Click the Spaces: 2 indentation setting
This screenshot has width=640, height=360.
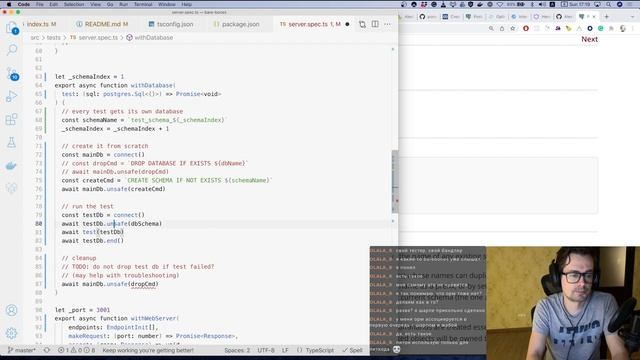click(x=237, y=350)
